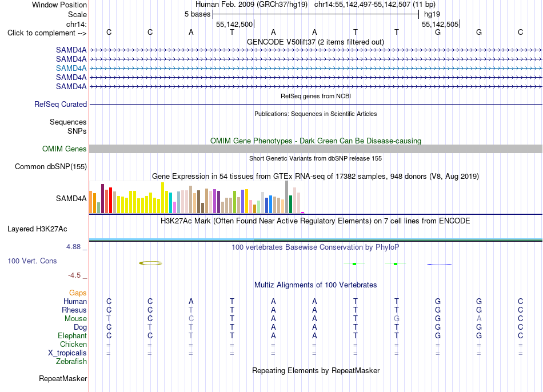Screen dimensions: 543x392
Task: Click the OMIM Gene Phenotypes green title
Action: click(x=316, y=141)
